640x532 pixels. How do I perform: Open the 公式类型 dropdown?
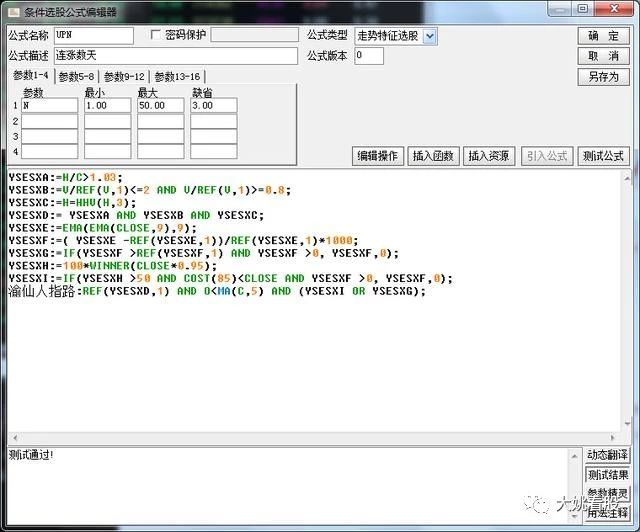pos(430,36)
